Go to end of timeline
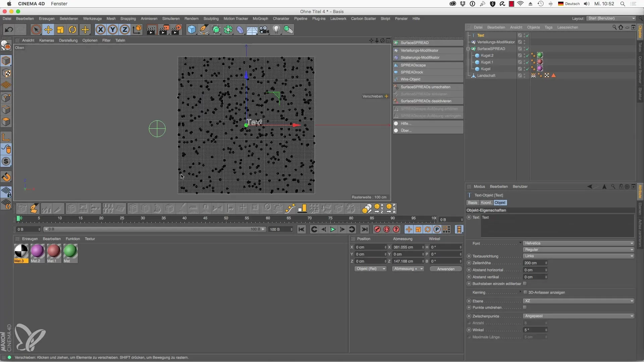The image size is (644, 362). pyautogui.click(x=365, y=229)
